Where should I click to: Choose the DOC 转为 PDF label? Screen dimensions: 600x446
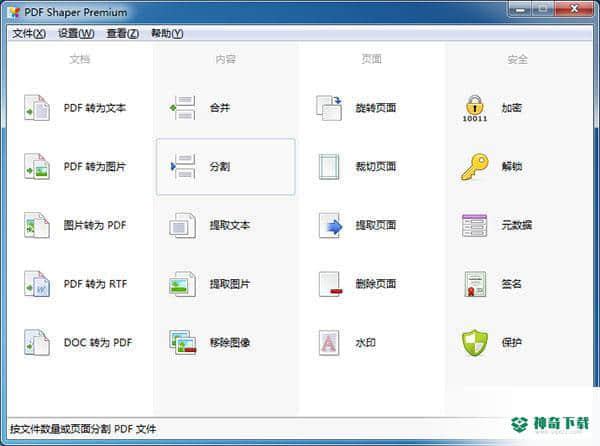pyautogui.click(x=98, y=342)
